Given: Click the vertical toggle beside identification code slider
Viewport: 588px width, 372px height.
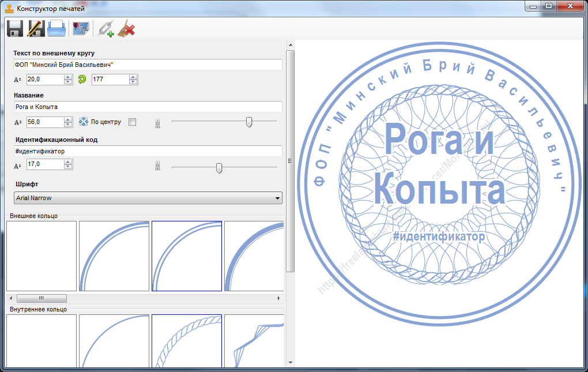Looking at the screenshot, I should pos(157,166).
